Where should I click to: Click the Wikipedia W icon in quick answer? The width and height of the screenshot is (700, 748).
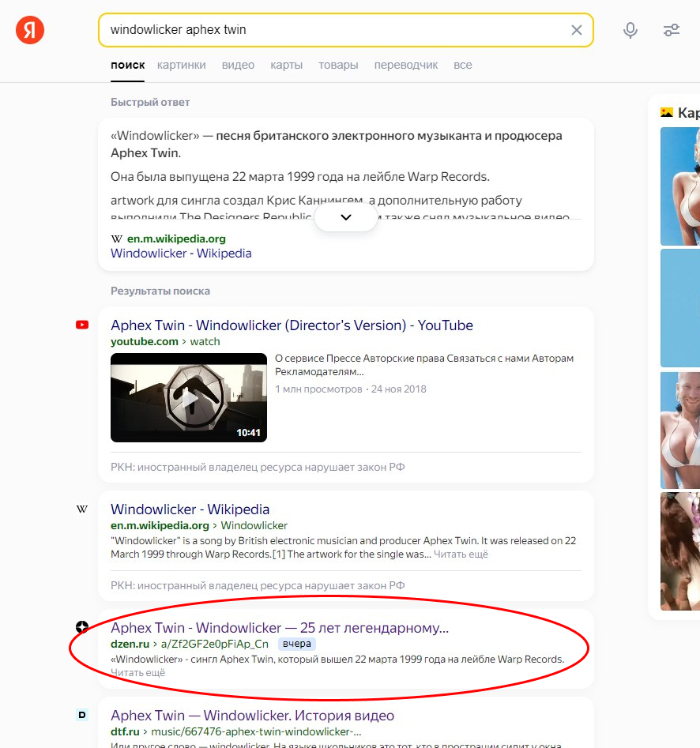pyautogui.click(x=116, y=239)
